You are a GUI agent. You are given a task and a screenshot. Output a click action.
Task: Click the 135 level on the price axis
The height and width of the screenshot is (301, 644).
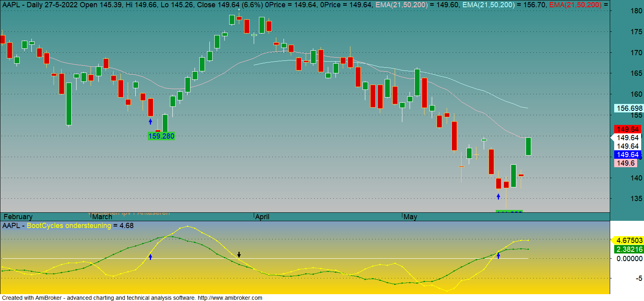636,199
